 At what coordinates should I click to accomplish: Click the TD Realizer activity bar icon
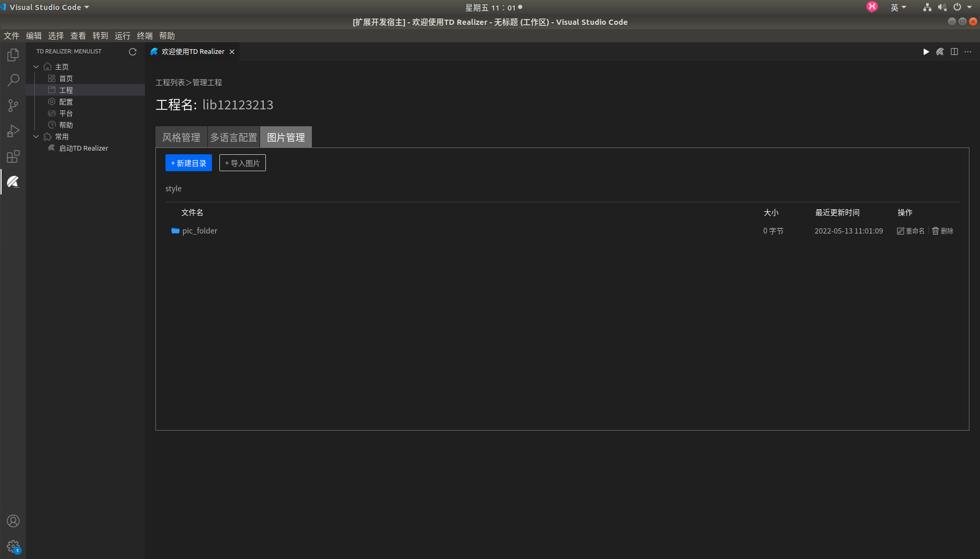pyautogui.click(x=13, y=182)
